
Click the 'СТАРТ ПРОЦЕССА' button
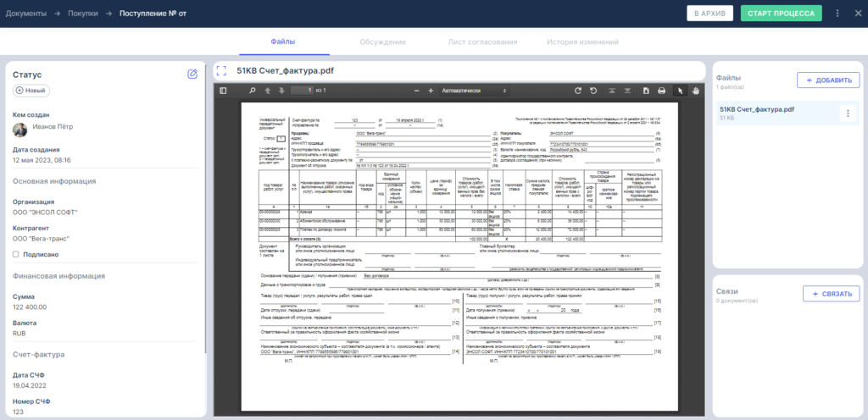click(x=781, y=14)
